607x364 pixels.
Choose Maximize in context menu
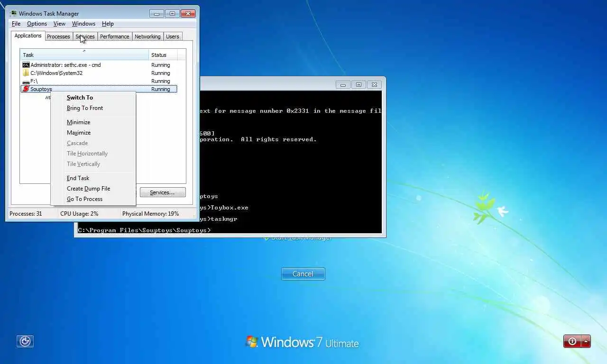(93, 133)
